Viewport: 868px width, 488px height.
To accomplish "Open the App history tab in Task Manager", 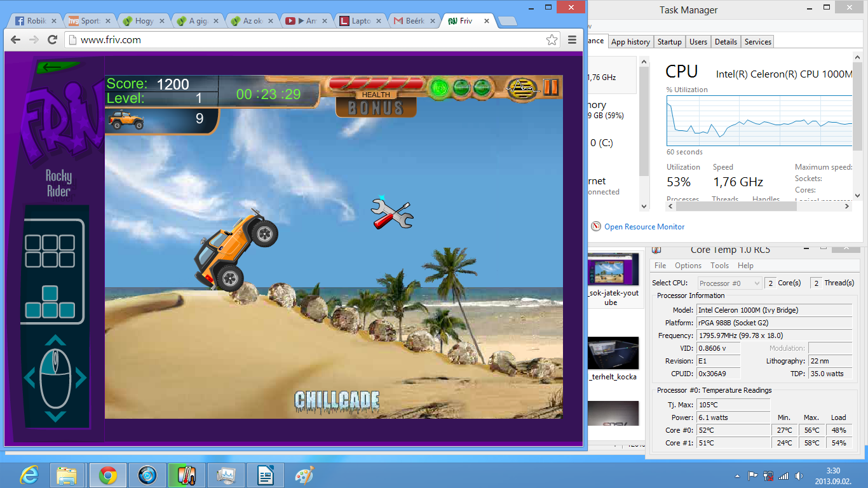I will (x=630, y=42).
